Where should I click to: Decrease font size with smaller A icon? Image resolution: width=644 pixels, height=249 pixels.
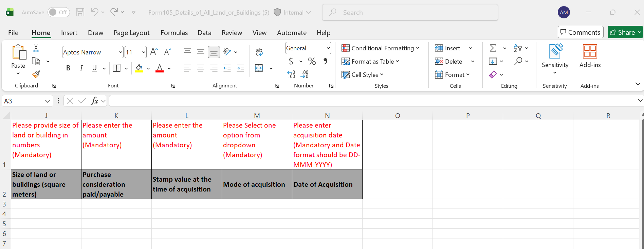click(167, 52)
